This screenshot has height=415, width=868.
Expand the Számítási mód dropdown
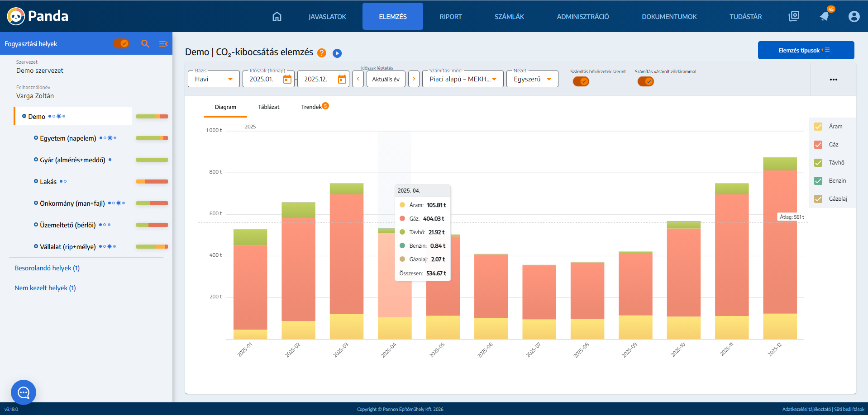pyautogui.click(x=463, y=79)
